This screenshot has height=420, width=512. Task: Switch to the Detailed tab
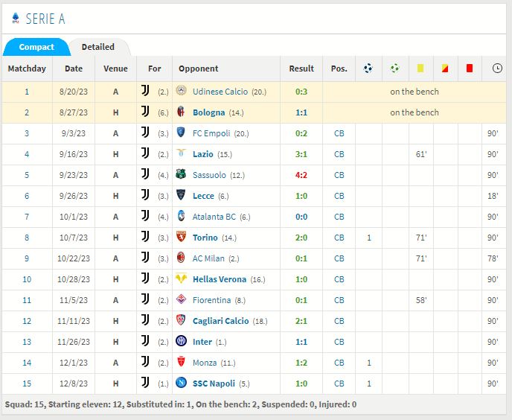point(98,47)
